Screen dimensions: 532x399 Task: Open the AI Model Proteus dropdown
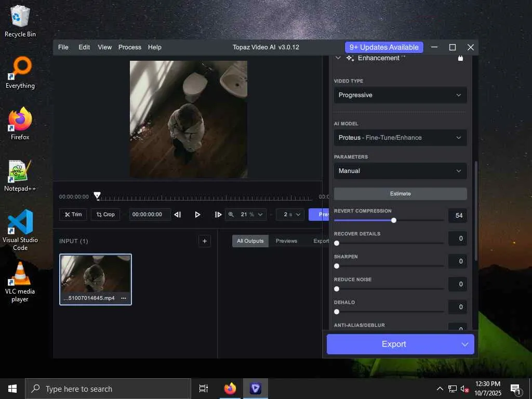[401, 138]
